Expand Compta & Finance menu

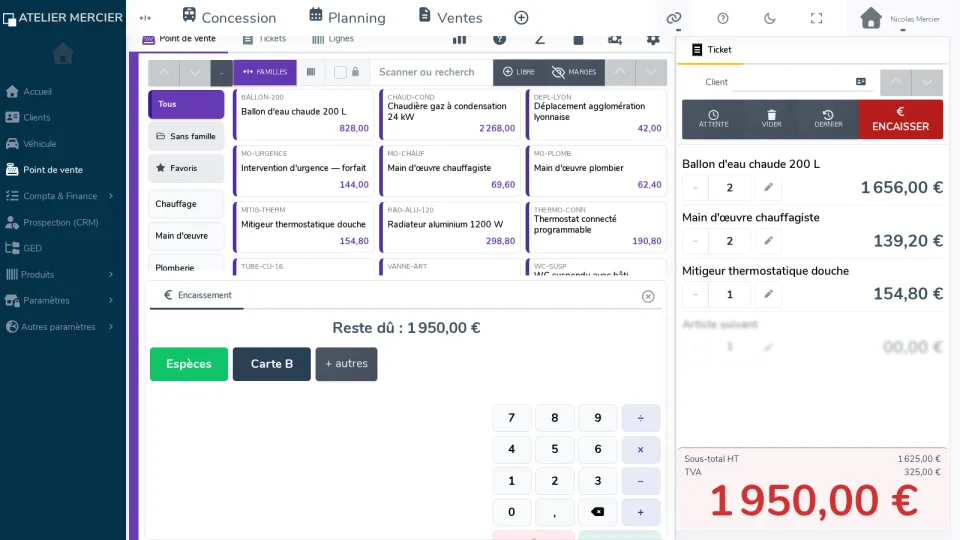[x=60, y=196]
